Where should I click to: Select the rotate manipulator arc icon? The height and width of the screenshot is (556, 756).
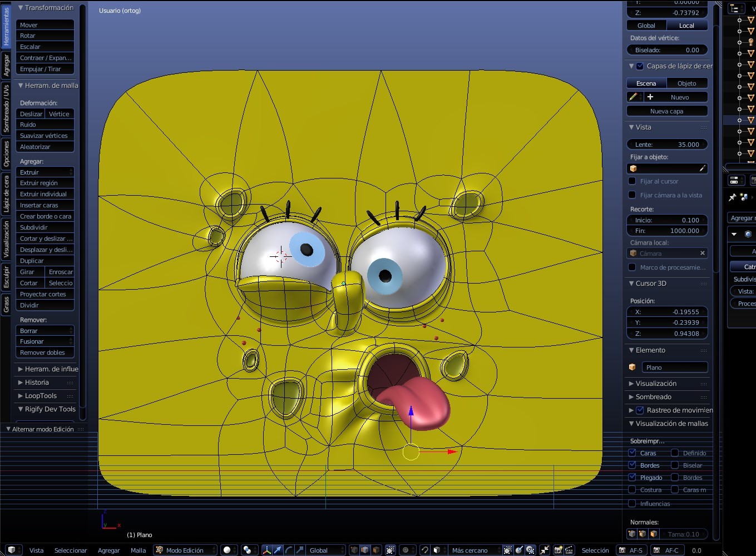coord(289,550)
